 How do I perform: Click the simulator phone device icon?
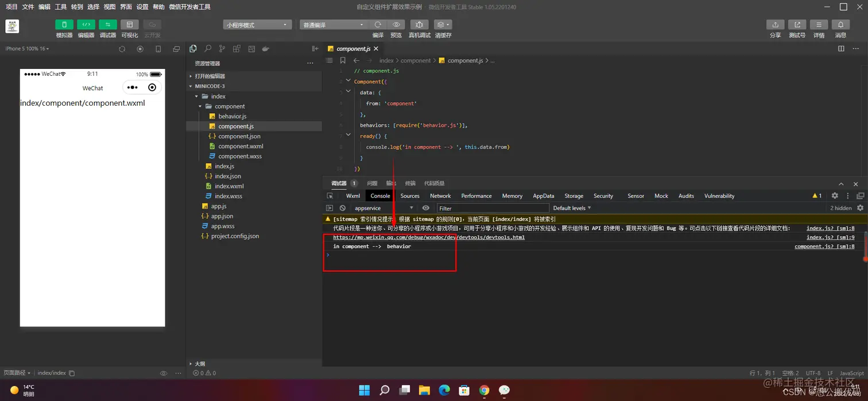[x=158, y=49]
